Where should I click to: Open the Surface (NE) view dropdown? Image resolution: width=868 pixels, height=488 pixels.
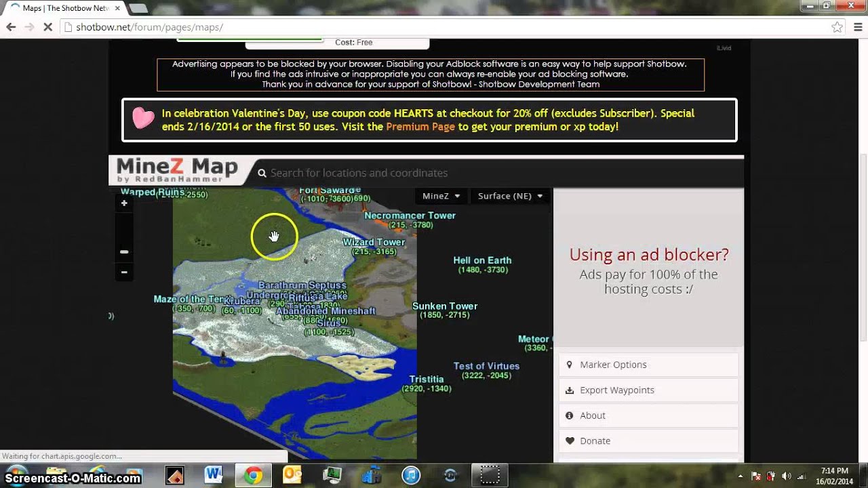pyautogui.click(x=510, y=196)
